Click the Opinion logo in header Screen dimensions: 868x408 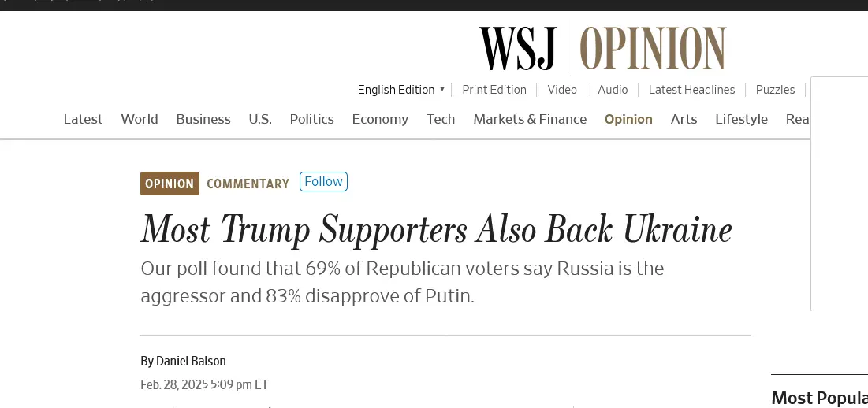(653, 48)
